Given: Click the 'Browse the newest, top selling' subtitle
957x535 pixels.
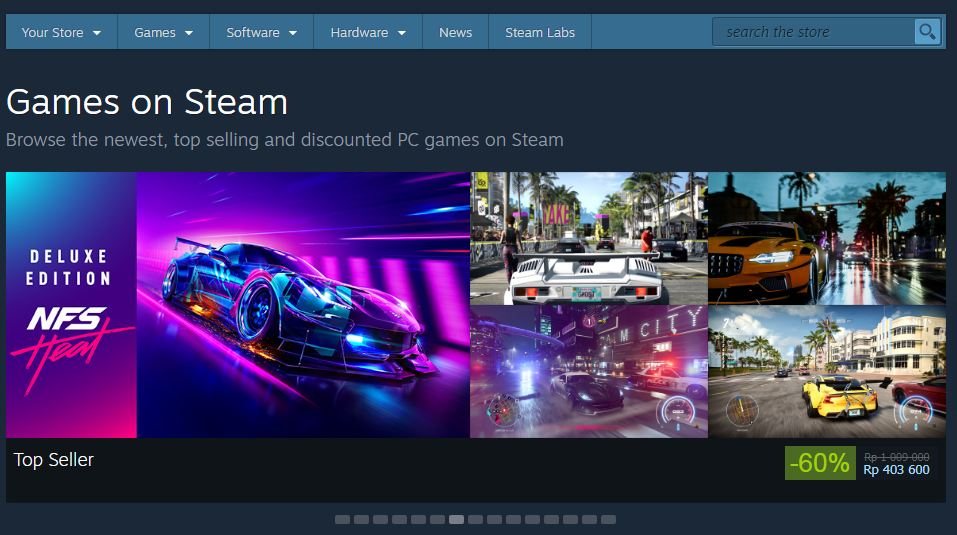Looking at the screenshot, I should point(285,140).
